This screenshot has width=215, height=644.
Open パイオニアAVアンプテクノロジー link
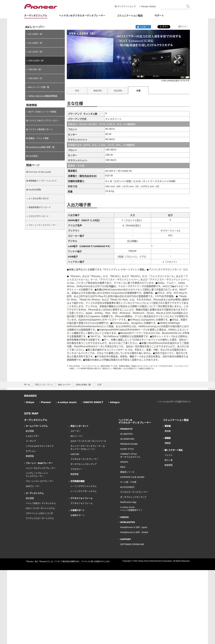point(45,121)
